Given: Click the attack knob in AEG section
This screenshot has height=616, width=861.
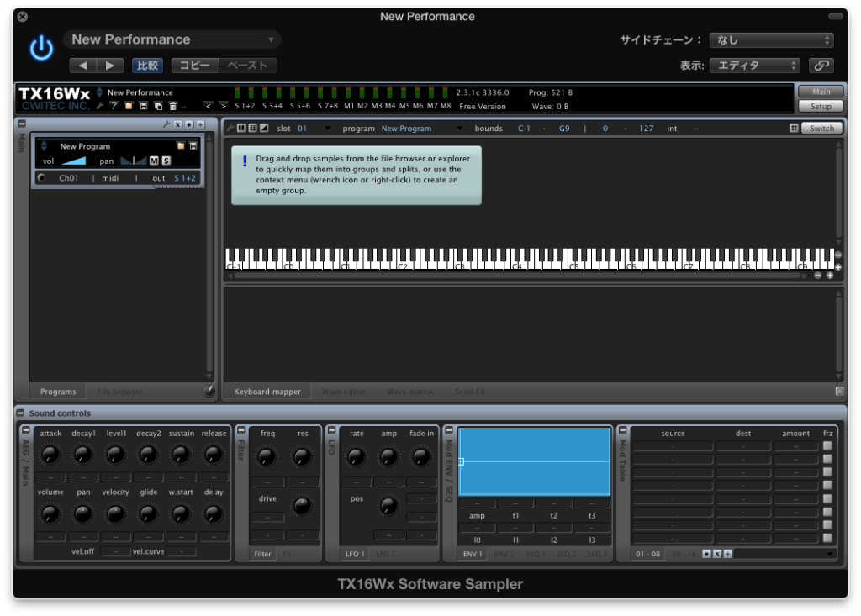Looking at the screenshot, I should click(50, 455).
